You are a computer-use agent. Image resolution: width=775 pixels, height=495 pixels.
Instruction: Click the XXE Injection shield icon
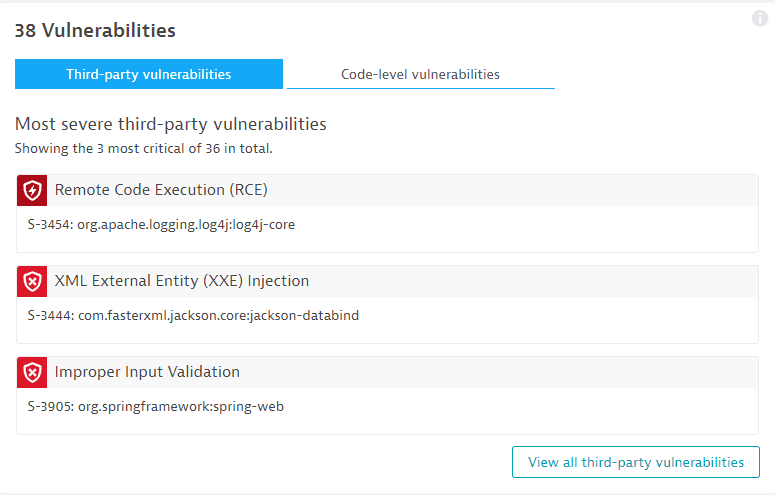[x=32, y=281]
